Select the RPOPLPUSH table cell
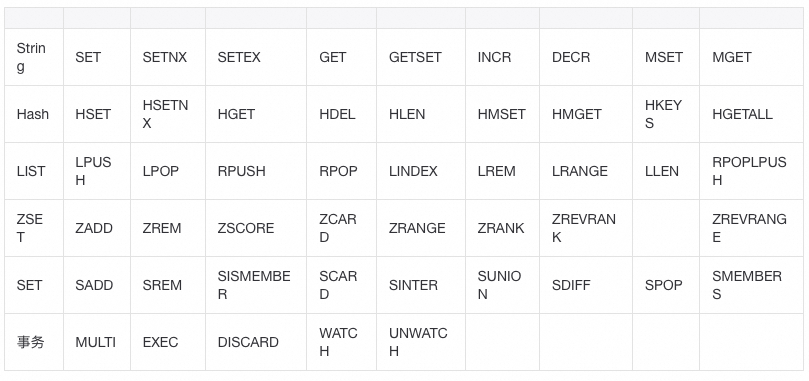 751,171
